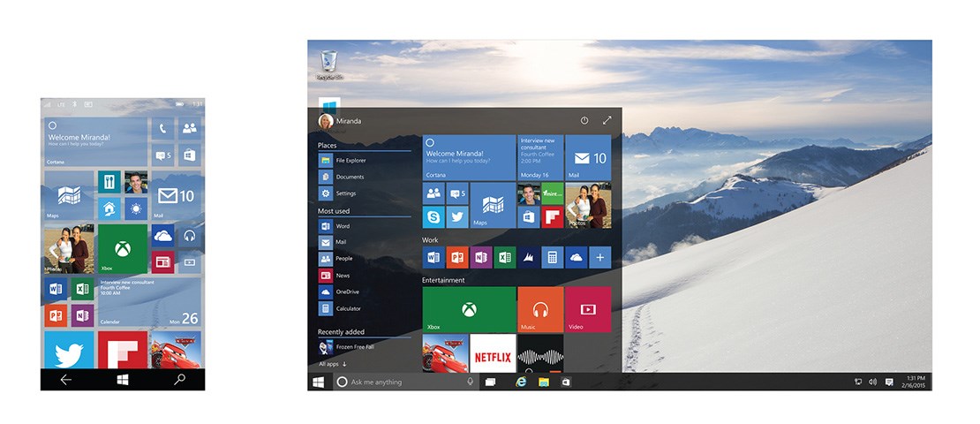980x424 pixels.
Task: Open the Food & Drink fork-knife tile on phone
Action: (109, 182)
